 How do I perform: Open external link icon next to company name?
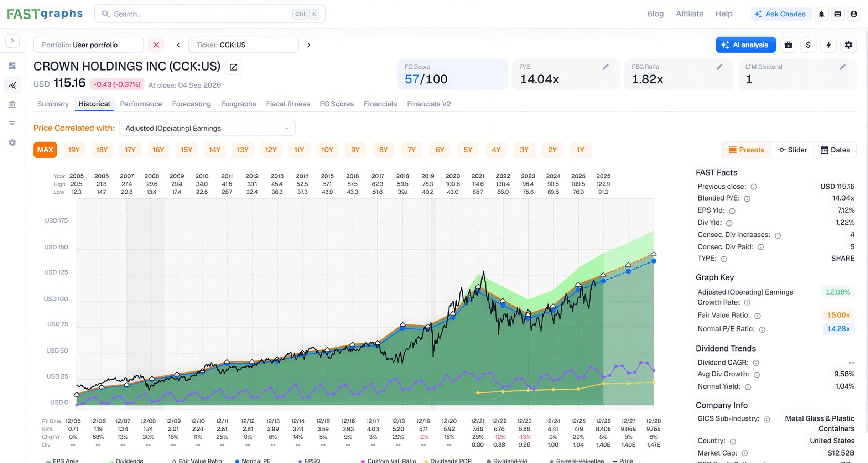click(233, 67)
